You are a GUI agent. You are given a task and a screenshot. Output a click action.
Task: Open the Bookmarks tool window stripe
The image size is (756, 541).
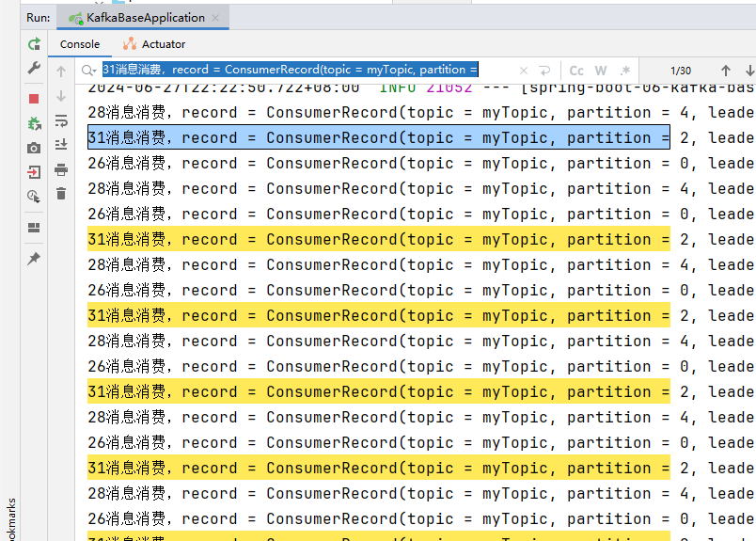pyautogui.click(x=10, y=518)
